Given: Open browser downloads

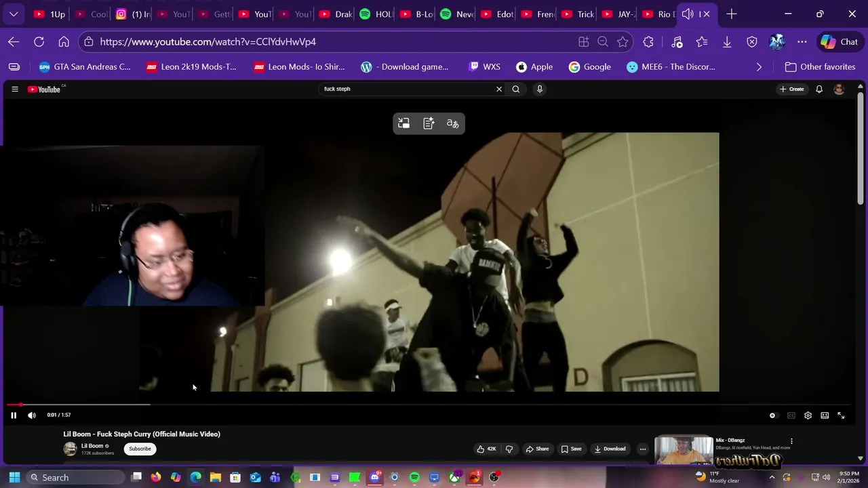Looking at the screenshot, I should click(727, 42).
